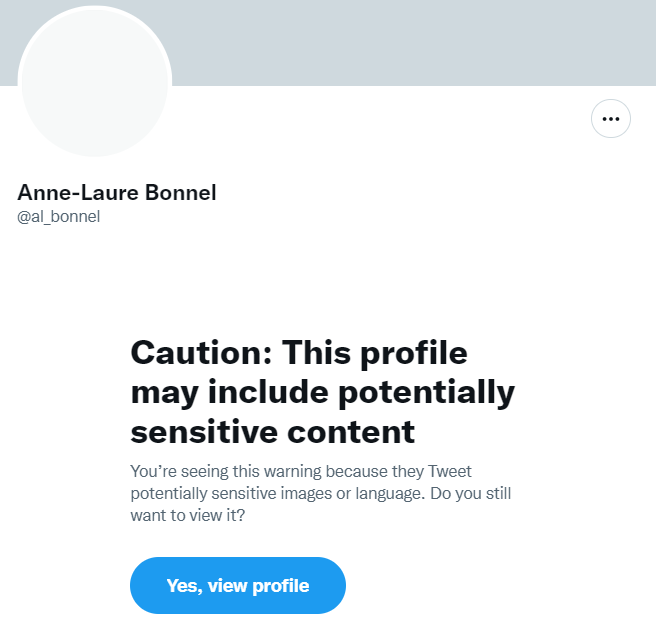Open the three-dot more options menu
656x629 pixels.
(x=611, y=119)
